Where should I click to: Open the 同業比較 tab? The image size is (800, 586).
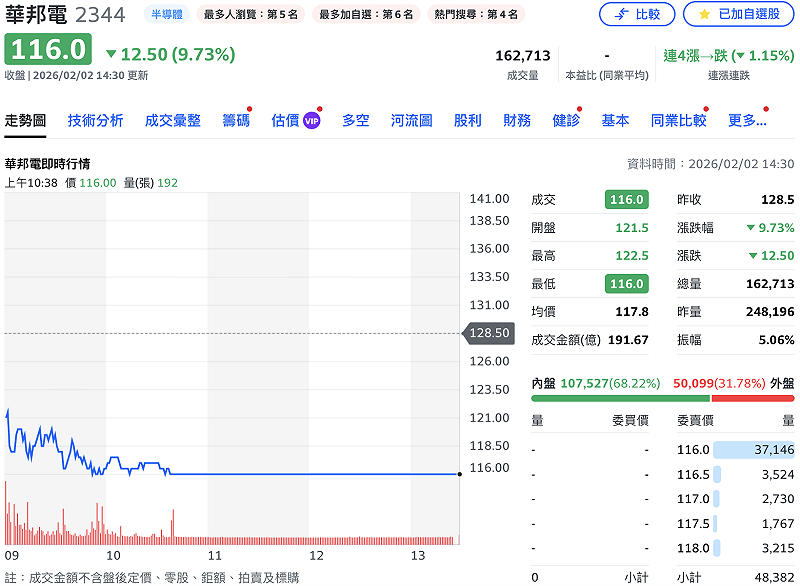pos(678,120)
